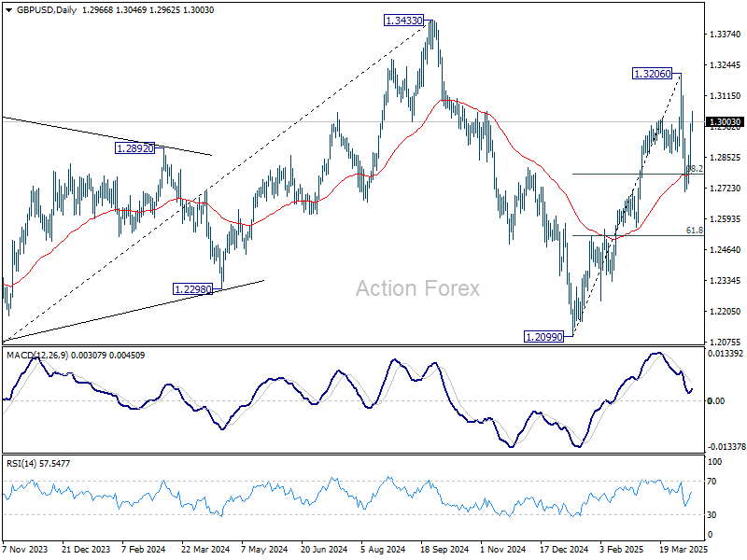The width and height of the screenshot is (747, 560).
Task: Select the 1.28920 price label
Action: 135,148
